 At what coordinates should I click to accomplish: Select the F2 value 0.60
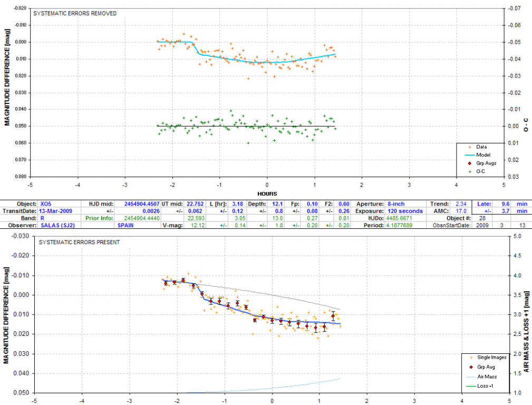[x=344, y=204]
